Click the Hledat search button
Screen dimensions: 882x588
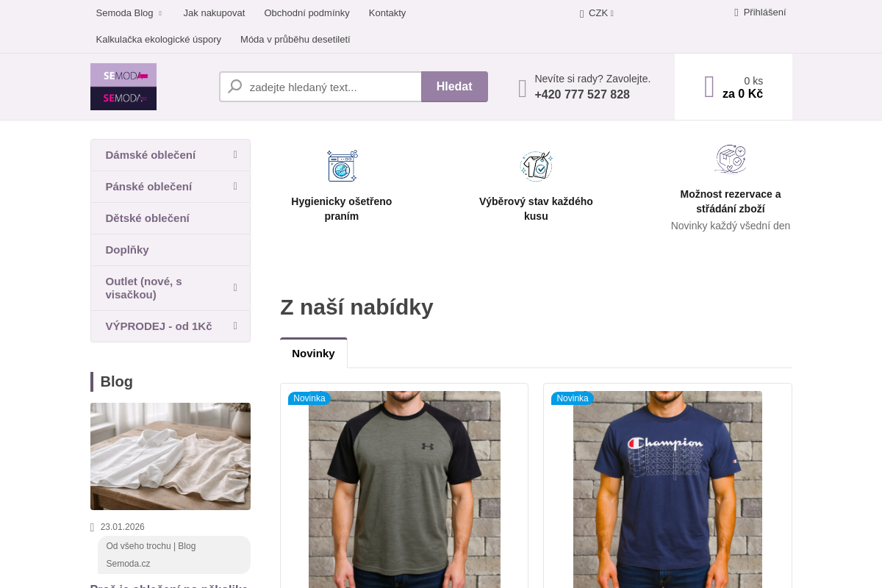tap(454, 87)
